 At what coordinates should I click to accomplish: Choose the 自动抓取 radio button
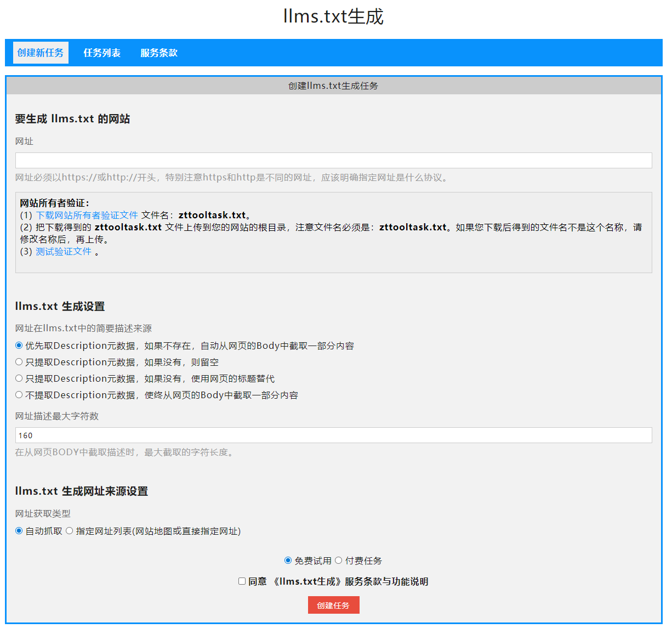(x=19, y=531)
